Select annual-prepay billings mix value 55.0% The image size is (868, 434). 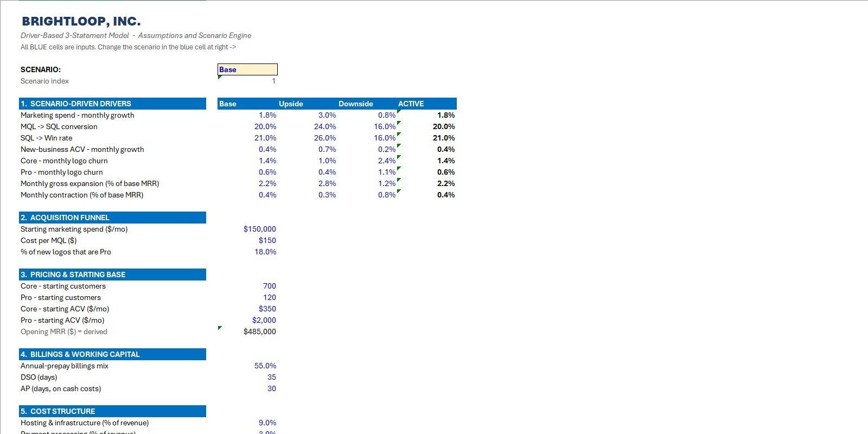click(x=265, y=366)
